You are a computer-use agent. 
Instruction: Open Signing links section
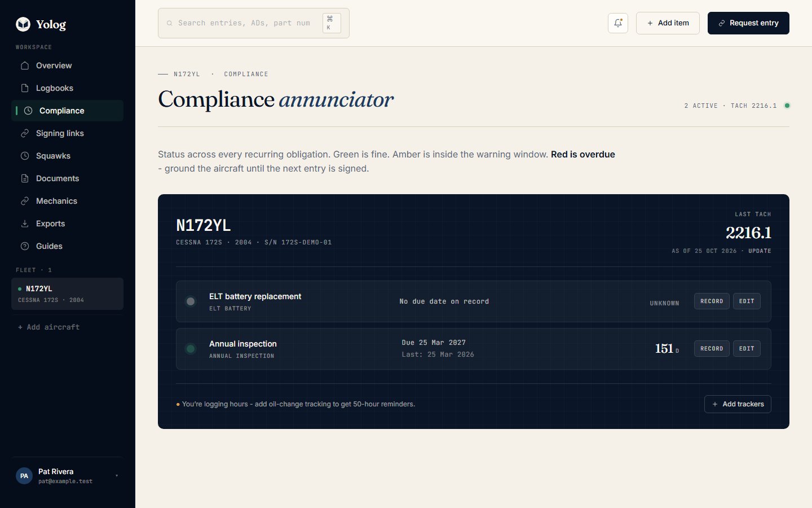pyautogui.click(x=67, y=133)
